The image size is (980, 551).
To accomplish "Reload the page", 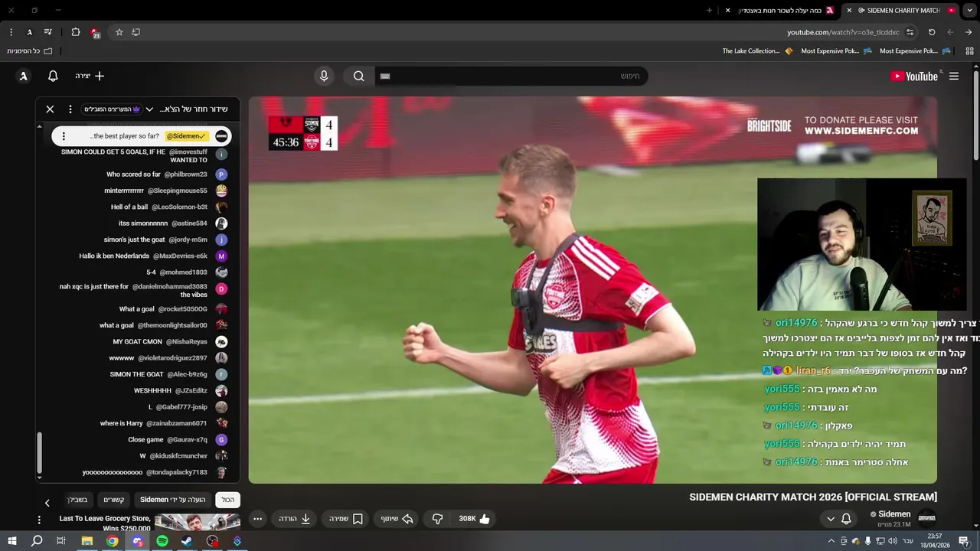I will click(x=932, y=32).
